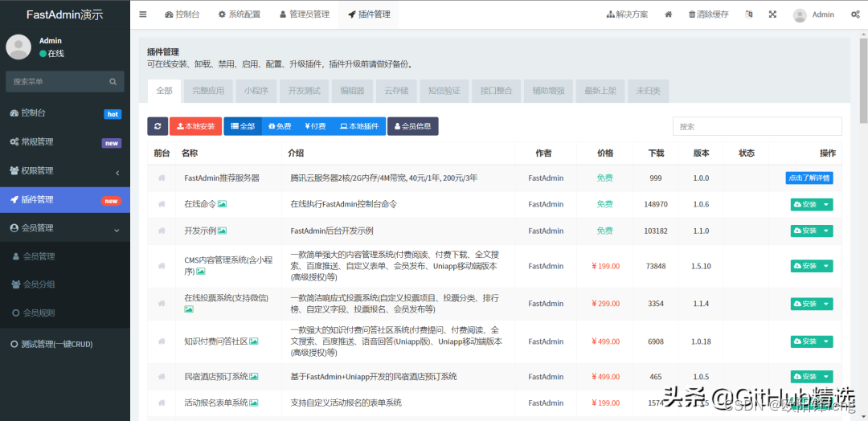Open the settings gears icon at top right
This screenshot has height=421, width=868.
tap(854, 14)
